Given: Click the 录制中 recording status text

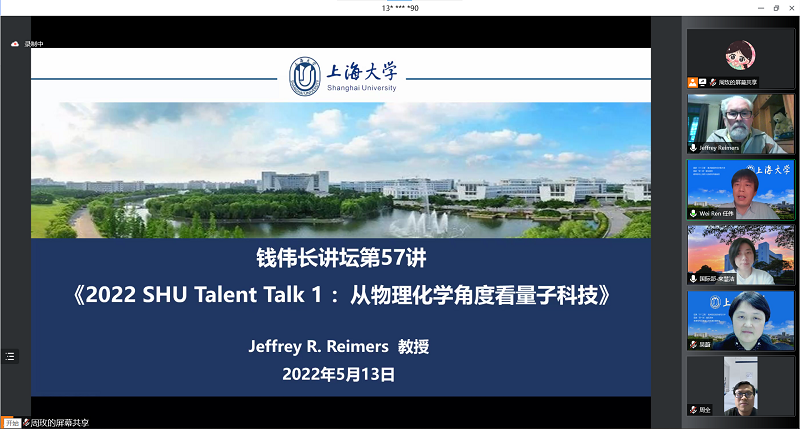Looking at the screenshot, I should click(x=34, y=44).
